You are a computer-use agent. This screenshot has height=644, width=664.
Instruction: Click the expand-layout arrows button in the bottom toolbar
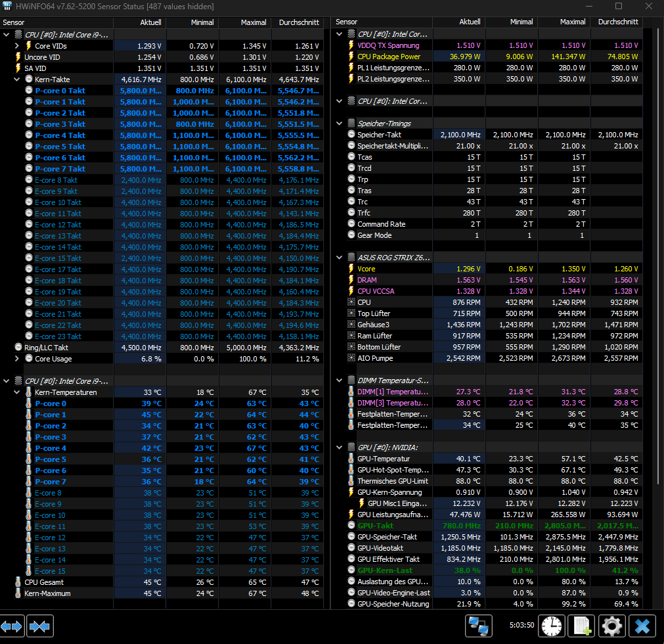(12, 626)
